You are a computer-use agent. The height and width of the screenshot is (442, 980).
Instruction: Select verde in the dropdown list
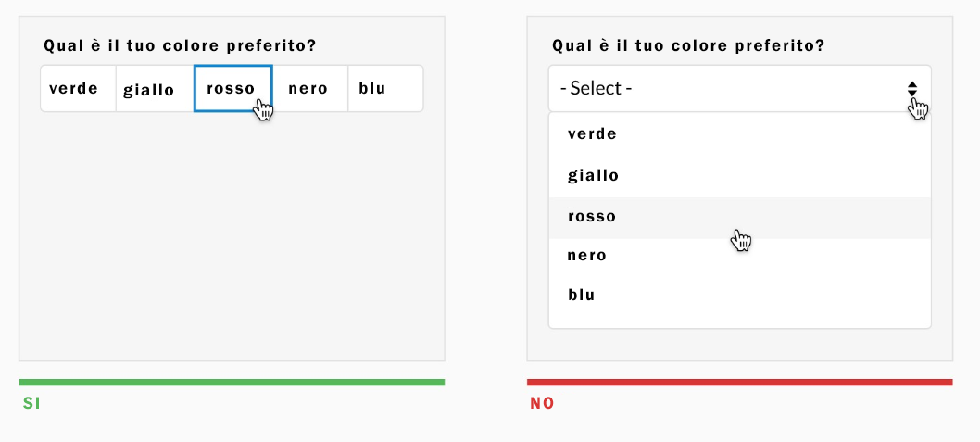pos(740,133)
